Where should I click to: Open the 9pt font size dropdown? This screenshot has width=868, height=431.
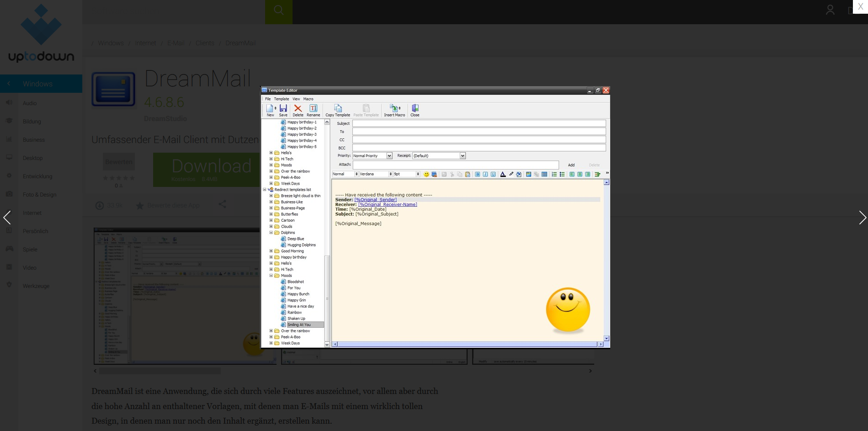(418, 174)
